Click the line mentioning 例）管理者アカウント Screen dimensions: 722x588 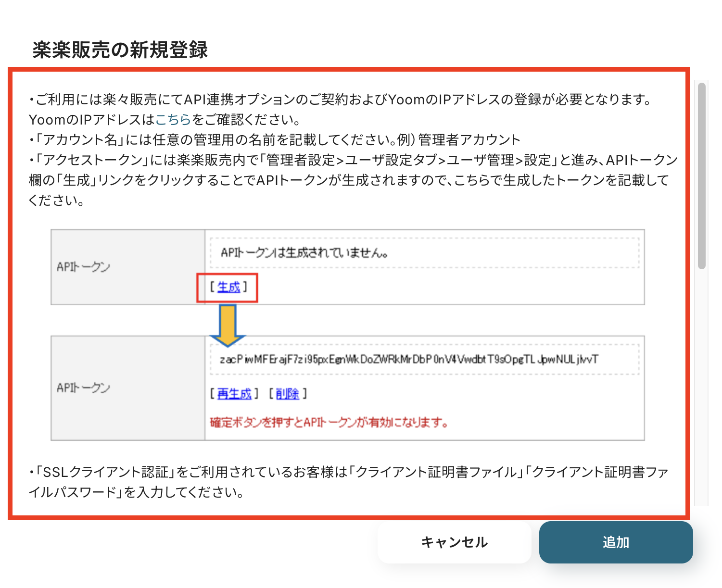click(275, 139)
